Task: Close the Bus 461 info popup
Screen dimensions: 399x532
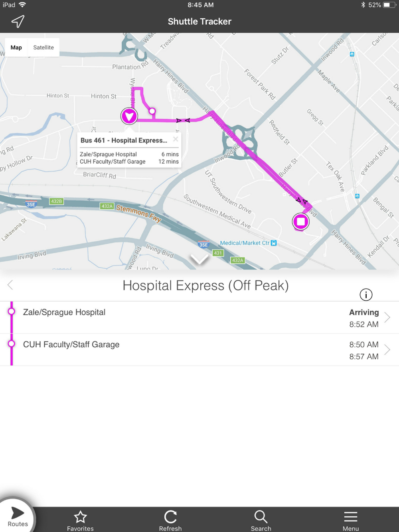Action: [176, 139]
